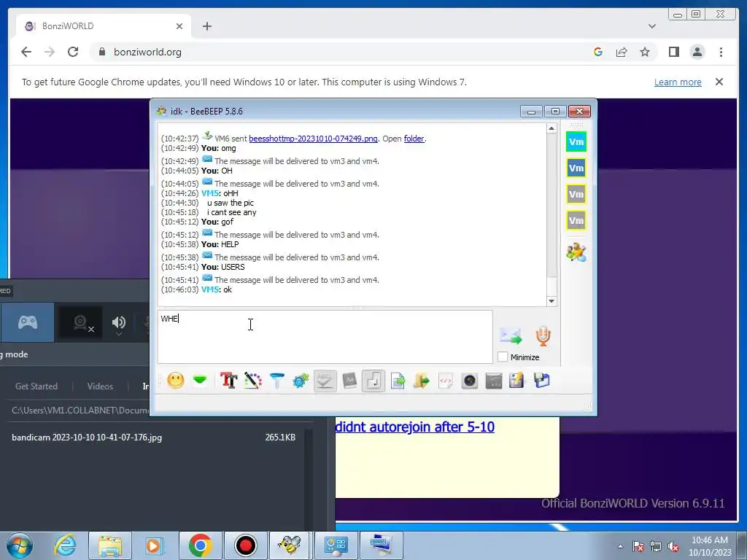
Task: Launch Internet Explorer from taskbar
Action: [x=65, y=545]
